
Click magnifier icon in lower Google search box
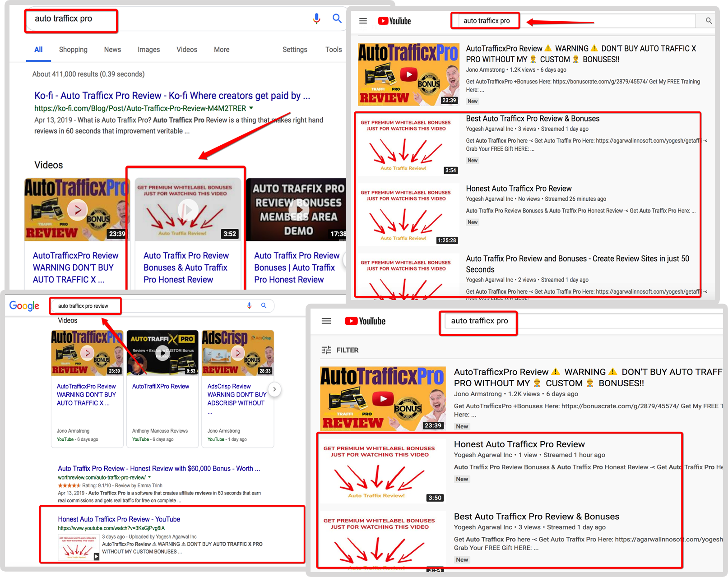[x=264, y=305]
